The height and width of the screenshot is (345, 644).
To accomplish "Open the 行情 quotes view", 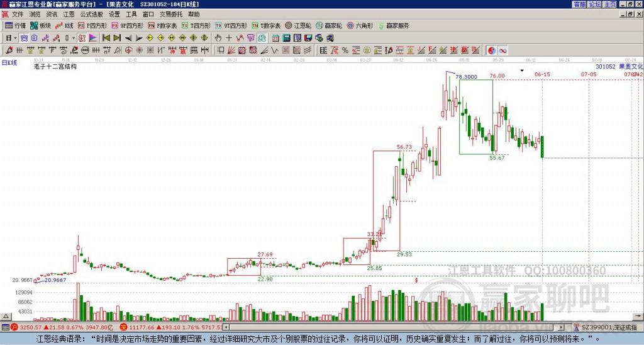I will click(16, 25).
